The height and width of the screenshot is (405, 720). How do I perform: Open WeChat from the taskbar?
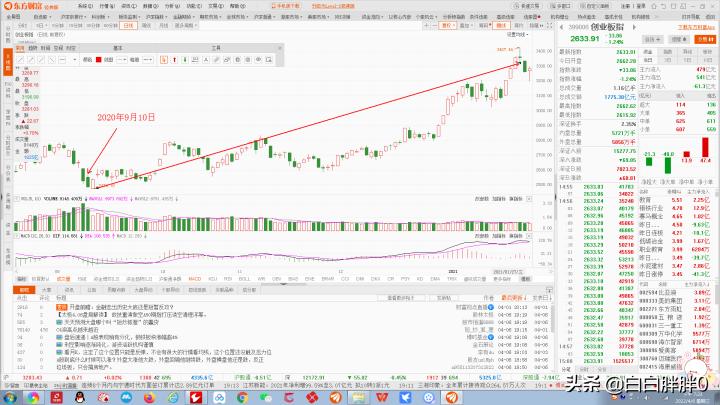265,397
